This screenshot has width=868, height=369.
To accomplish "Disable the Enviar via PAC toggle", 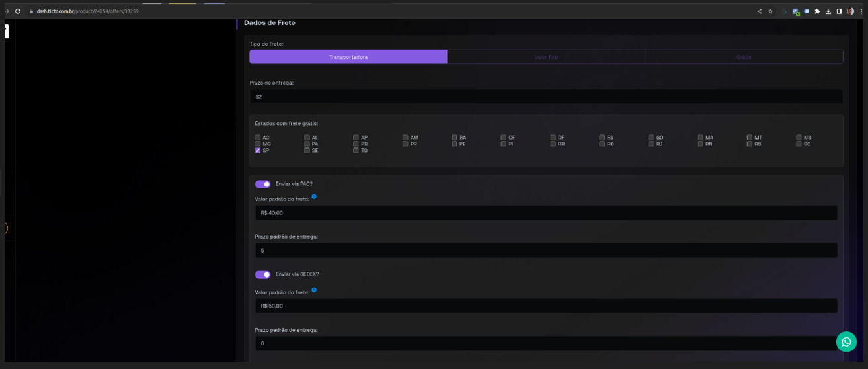I will point(262,184).
